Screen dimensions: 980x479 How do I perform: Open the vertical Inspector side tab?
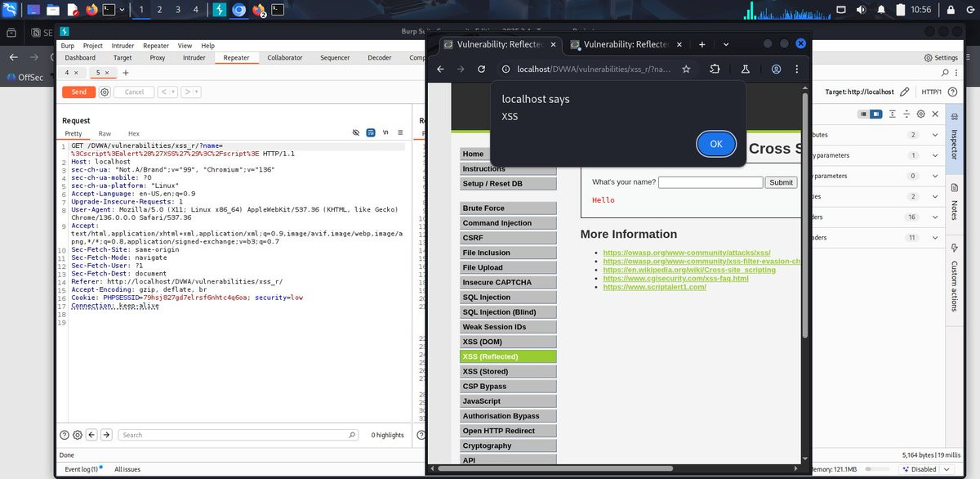click(x=954, y=140)
